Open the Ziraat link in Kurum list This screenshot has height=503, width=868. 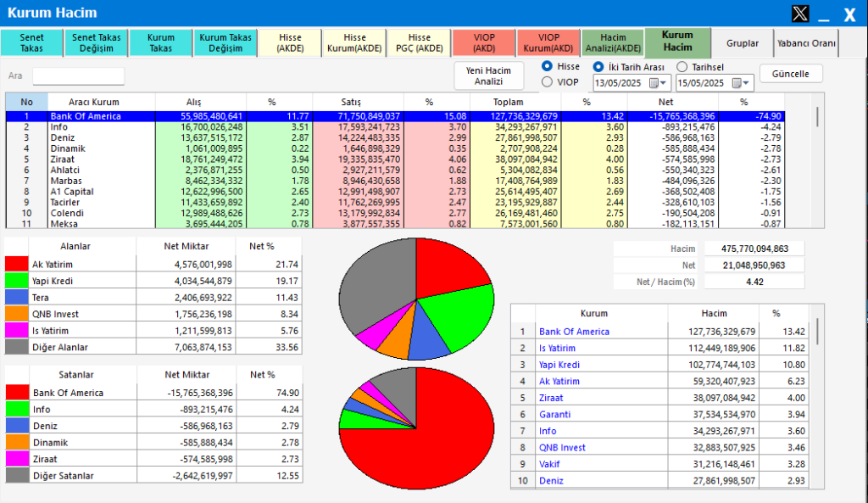(x=551, y=398)
